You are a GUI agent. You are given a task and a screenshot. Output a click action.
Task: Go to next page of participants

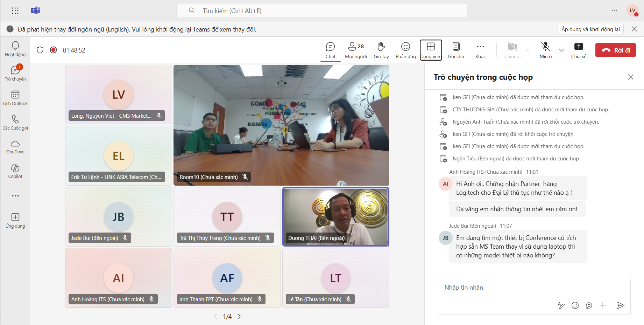coord(239,317)
